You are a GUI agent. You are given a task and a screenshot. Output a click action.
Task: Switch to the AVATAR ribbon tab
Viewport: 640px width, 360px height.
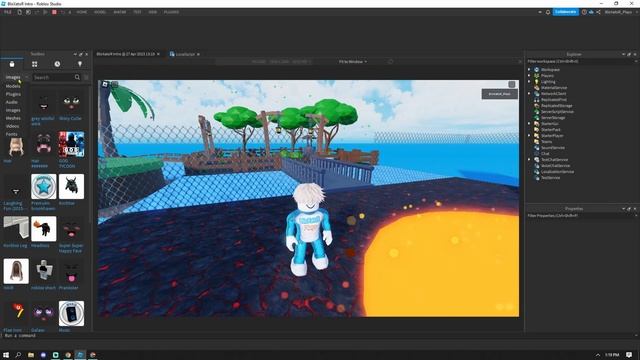120,12
